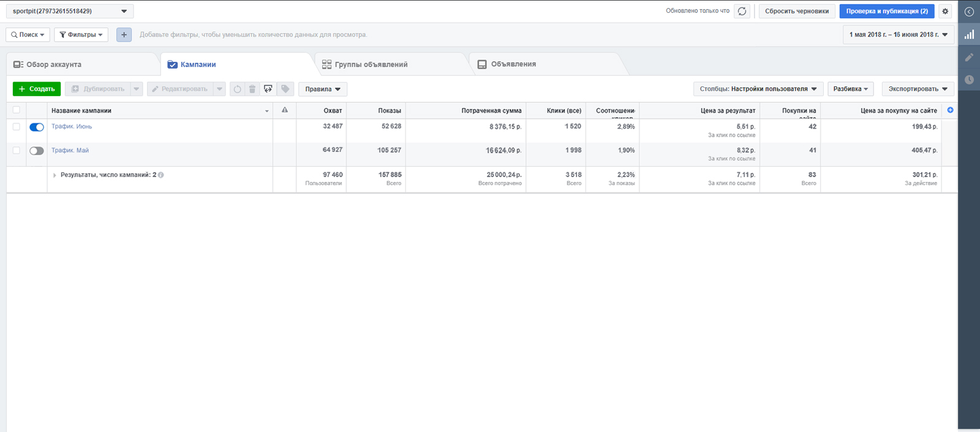Open the Столбцы columns dropdown
The width and height of the screenshot is (980, 432).
click(x=758, y=89)
